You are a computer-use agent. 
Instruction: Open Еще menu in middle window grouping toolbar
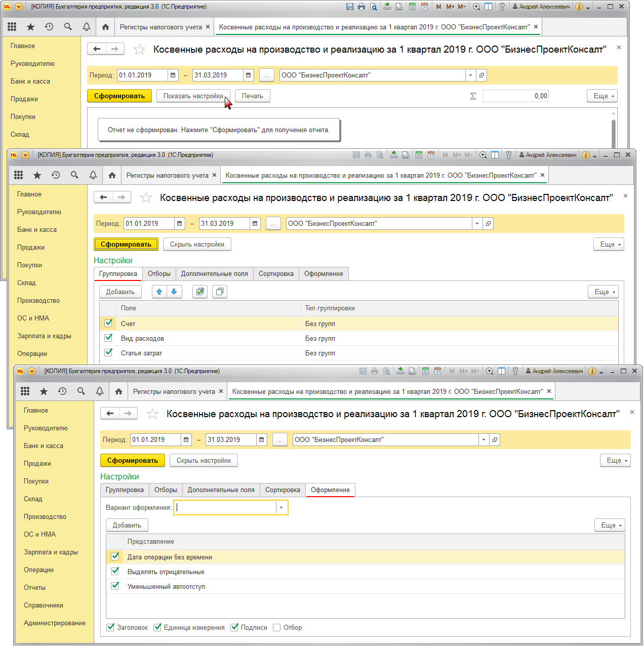(603, 292)
